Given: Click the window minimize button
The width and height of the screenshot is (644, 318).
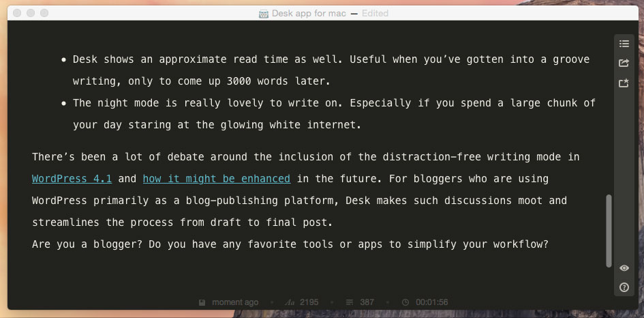Looking at the screenshot, I should [x=31, y=13].
